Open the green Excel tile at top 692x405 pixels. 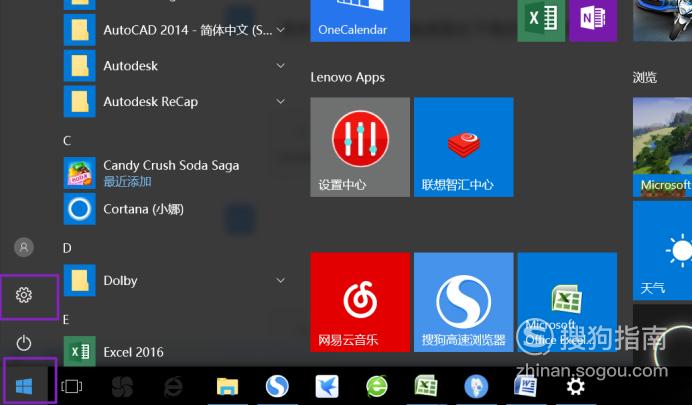(541, 21)
